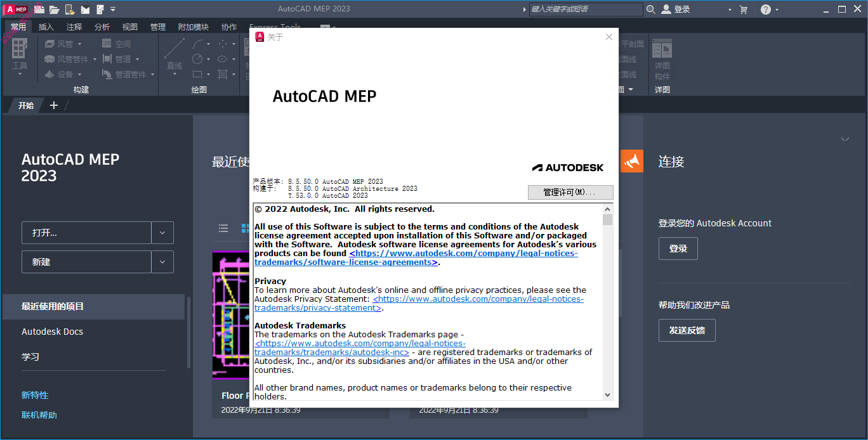Click the keyword search input field
The height and width of the screenshot is (440, 868).
tap(586, 9)
